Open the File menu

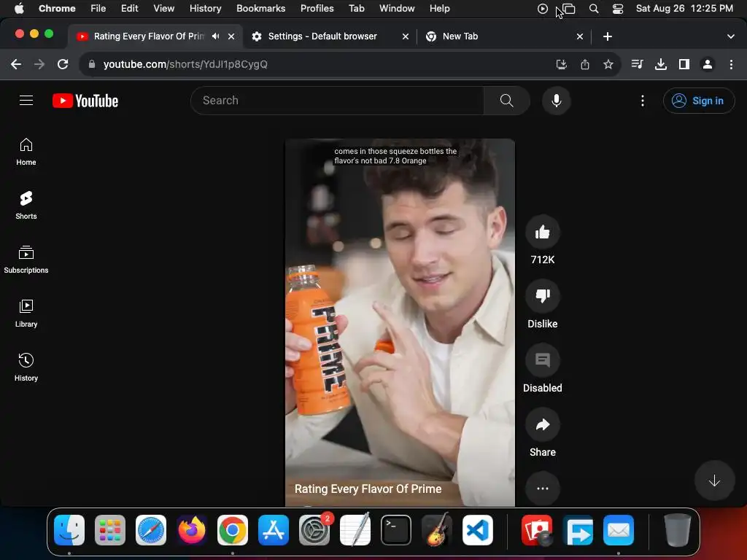click(98, 9)
